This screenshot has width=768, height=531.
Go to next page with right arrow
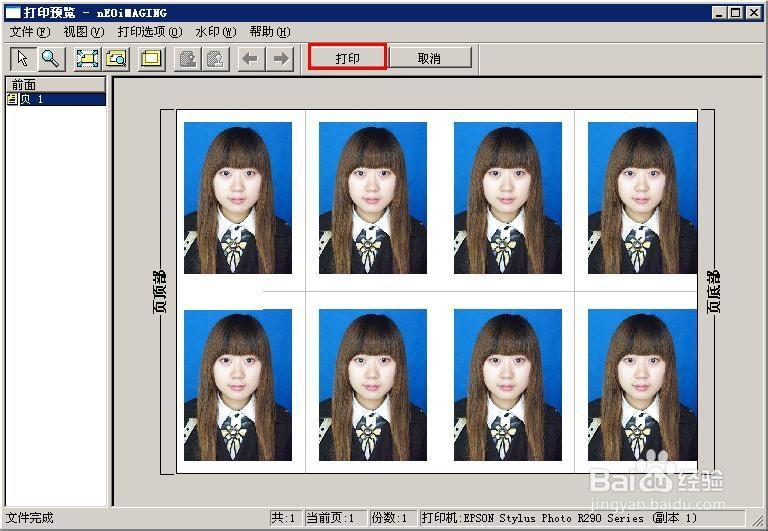[x=280, y=59]
